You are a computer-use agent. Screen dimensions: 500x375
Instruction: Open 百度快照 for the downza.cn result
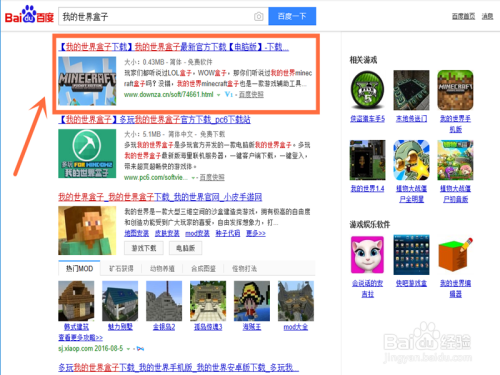[x=251, y=95]
